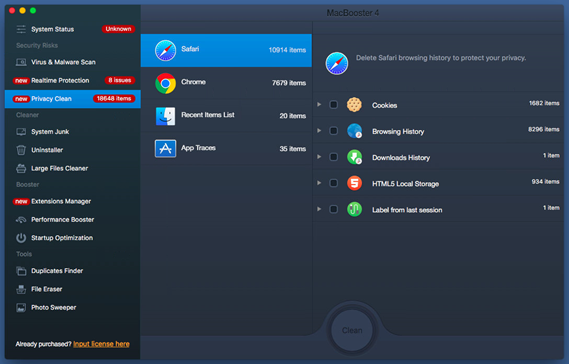
Task: Click the Downloads History green arrow icon
Action: click(x=354, y=157)
